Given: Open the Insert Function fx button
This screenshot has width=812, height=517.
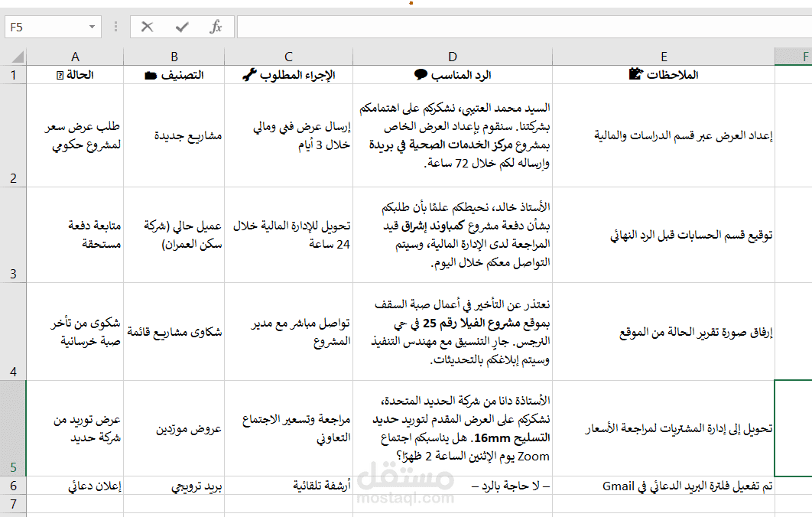Looking at the screenshot, I should pos(216,27).
